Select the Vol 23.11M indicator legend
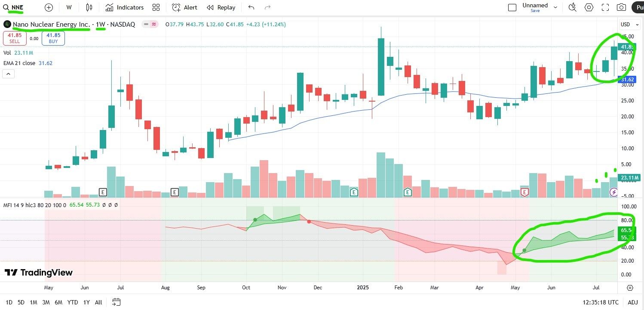The width and height of the screenshot is (644, 310). click(18, 53)
